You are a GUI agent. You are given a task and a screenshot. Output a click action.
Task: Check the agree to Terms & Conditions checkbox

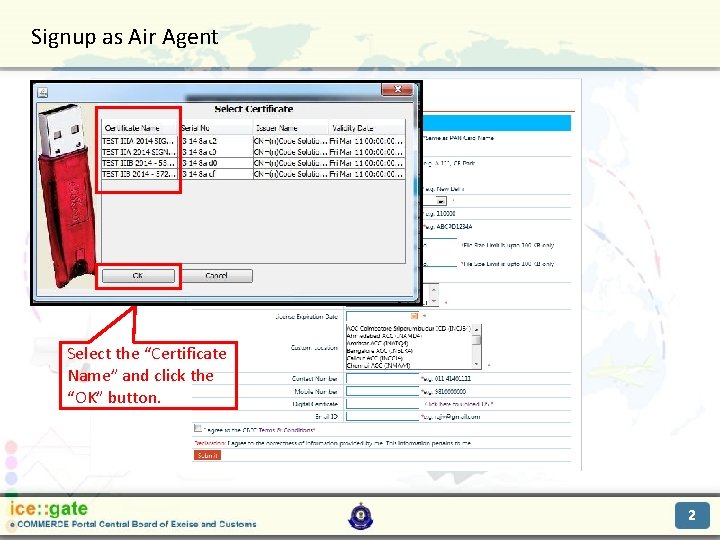tap(197, 428)
